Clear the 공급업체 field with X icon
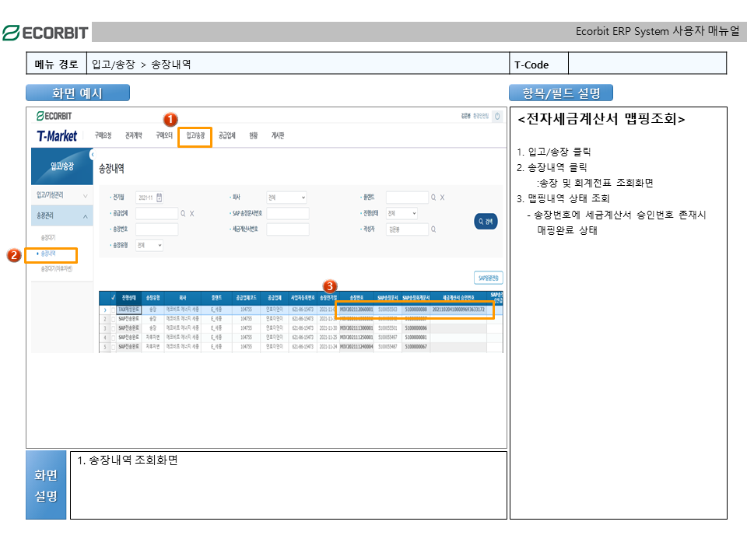The width and height of the screenshot is (747, 560). (191, 213)
